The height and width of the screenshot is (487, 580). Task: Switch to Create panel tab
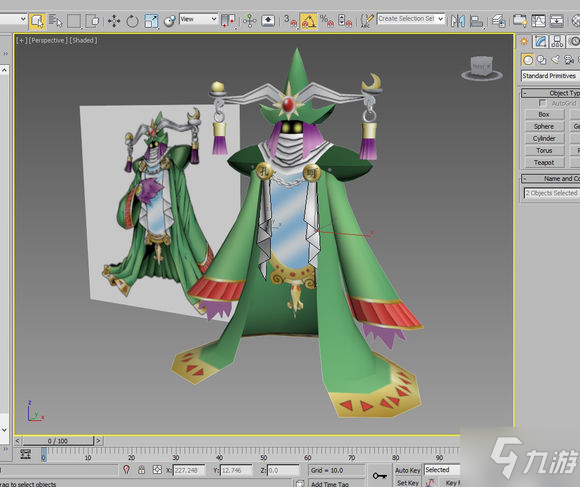point(524,41)
